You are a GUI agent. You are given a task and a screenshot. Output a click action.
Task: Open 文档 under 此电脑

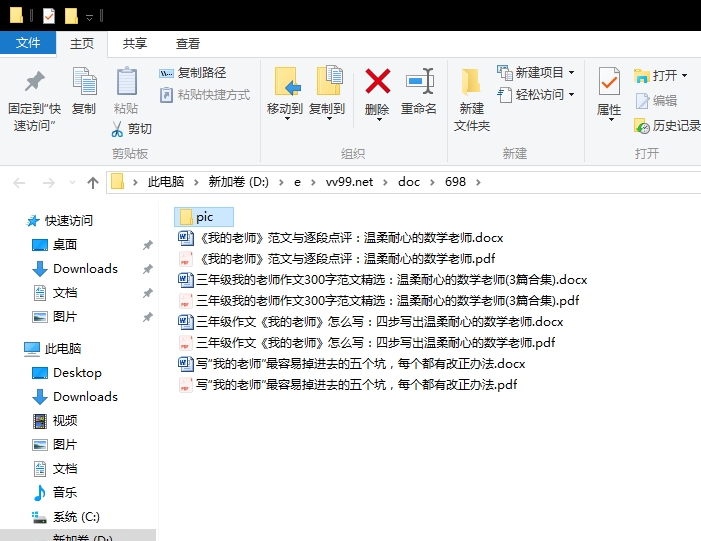point(55,469)
